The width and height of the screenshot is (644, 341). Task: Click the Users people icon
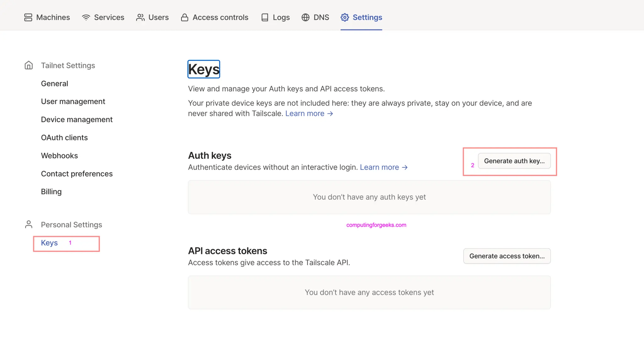140,17
